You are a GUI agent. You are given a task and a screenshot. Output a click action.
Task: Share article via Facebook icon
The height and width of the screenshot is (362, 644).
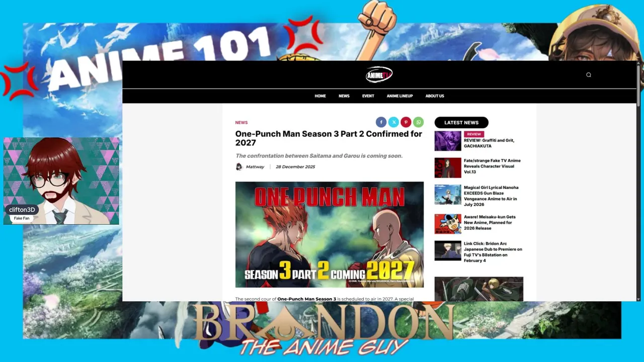pos(381,122)
